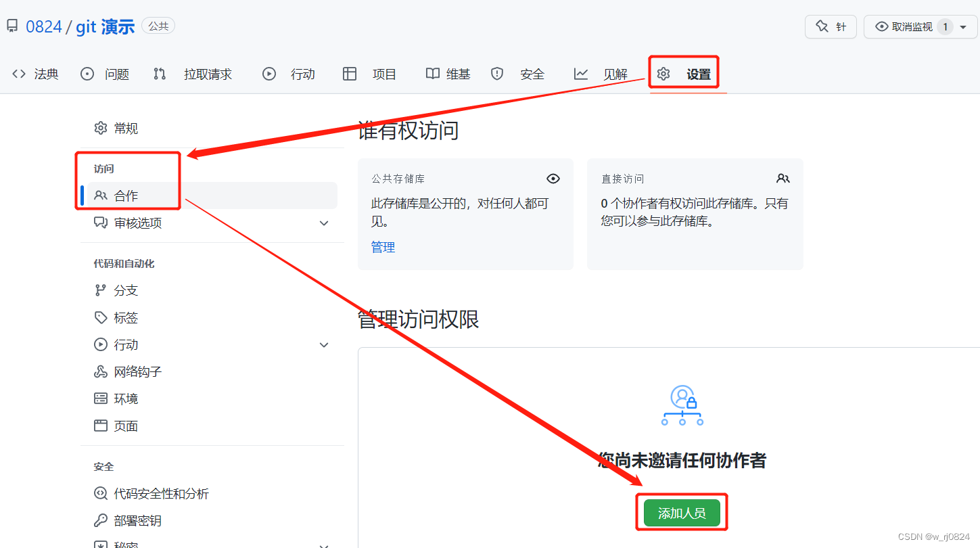Click the eye icon on 公共存储库 card
This screenshot has height=548, width=980.
tap(553, 179)
